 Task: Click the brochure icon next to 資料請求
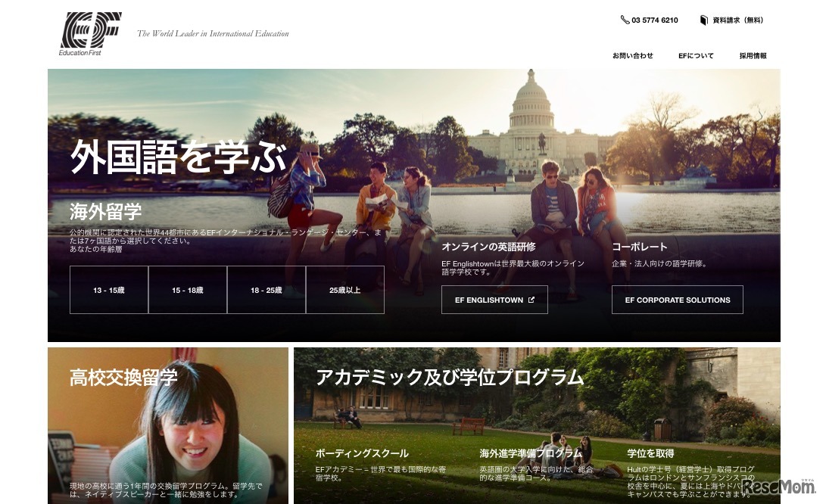(704, 20)
